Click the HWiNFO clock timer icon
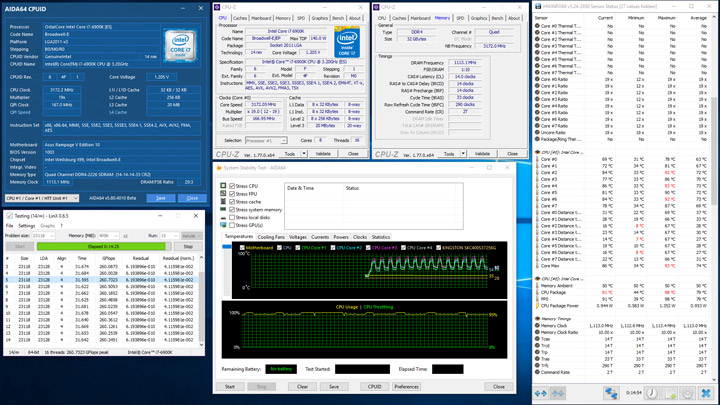The image size is (720, 405). pos(652,393)
